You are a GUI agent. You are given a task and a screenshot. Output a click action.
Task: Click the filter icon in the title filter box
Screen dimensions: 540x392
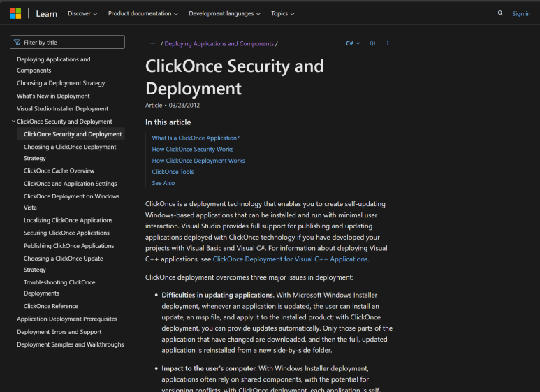coord(17,43)
